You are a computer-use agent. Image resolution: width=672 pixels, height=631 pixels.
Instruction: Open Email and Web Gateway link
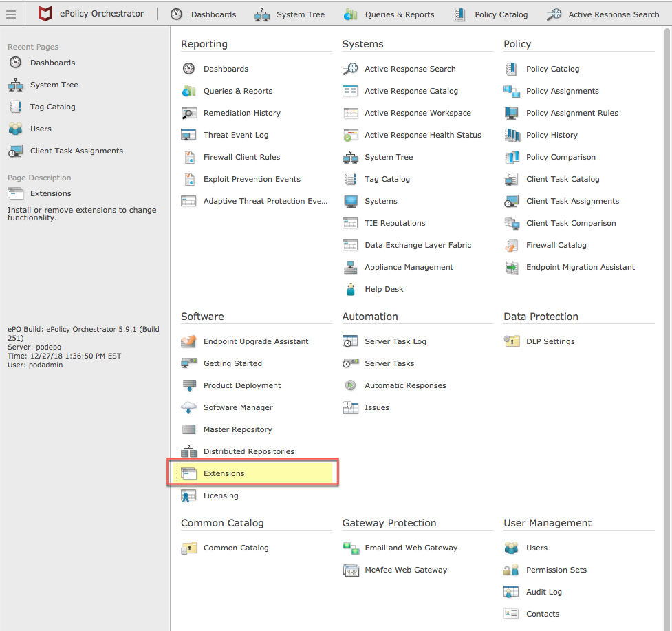[411, 548]
